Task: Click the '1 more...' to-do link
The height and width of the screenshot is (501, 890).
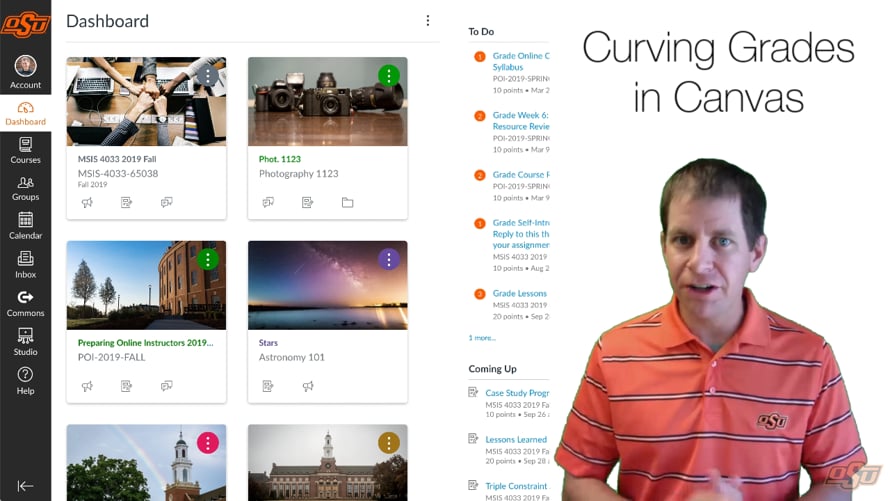Action: 482,338
